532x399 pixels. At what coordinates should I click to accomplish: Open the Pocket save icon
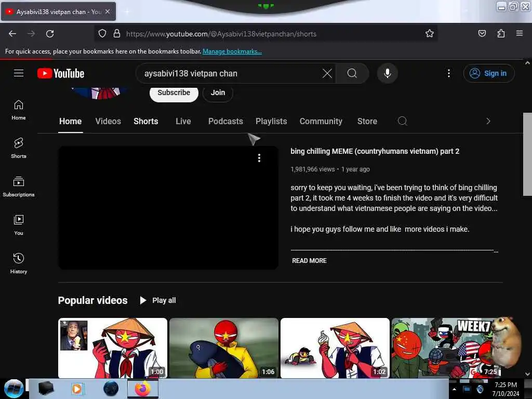[x=482, y=33]
